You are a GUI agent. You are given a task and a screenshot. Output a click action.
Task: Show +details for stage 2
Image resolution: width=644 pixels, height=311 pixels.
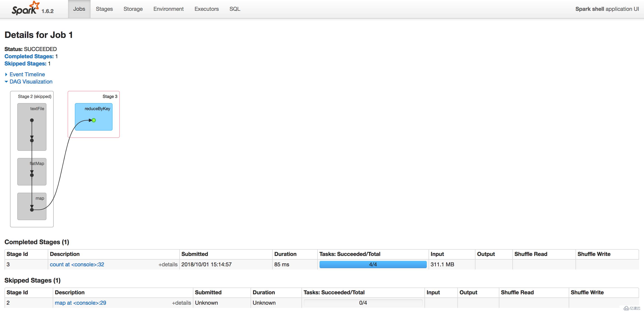[181, 303]
